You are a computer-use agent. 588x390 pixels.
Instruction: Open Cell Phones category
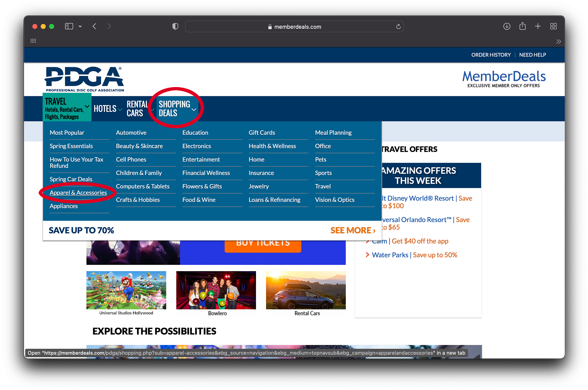pos(131,159)
